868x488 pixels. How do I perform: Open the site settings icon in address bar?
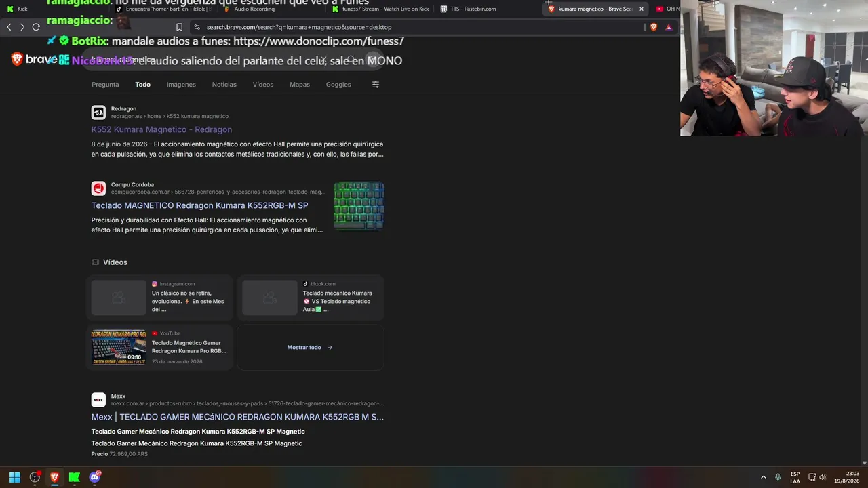197,27
